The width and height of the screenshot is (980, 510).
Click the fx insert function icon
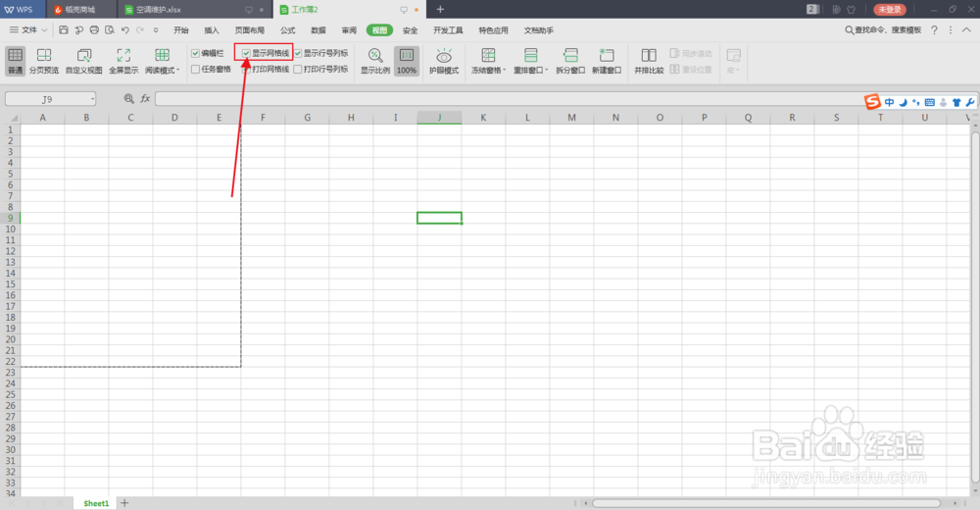point(145,98)
